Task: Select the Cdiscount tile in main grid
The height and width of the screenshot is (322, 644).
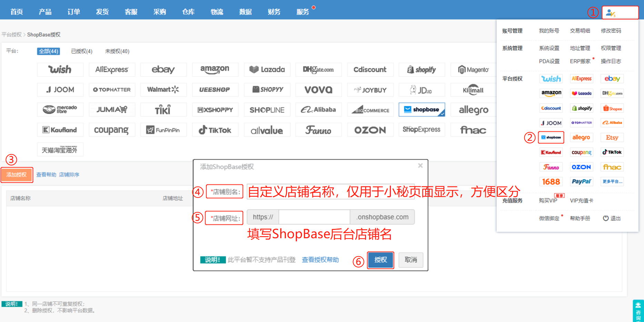Action: tap(370, 70)
